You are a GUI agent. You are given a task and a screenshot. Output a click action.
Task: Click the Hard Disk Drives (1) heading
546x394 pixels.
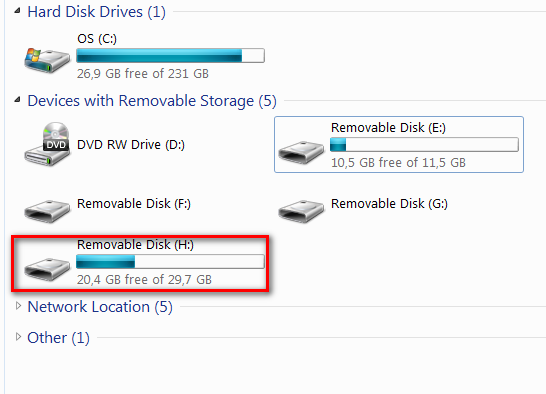[x=96, y=12]
